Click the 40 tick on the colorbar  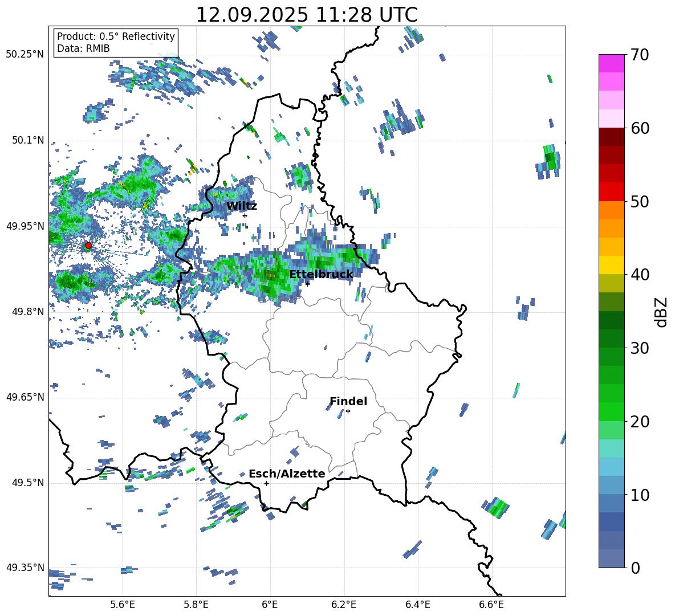click(x=640, y=275)
